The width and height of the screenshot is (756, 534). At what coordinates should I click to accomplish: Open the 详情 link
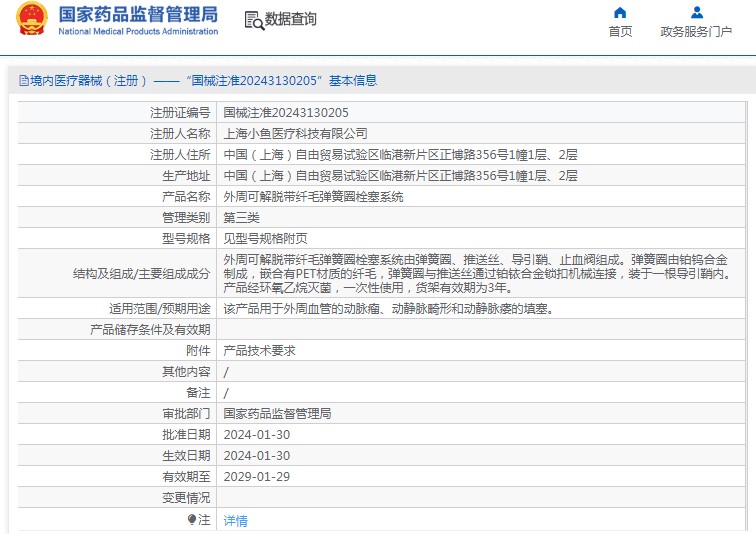(236, 521)
